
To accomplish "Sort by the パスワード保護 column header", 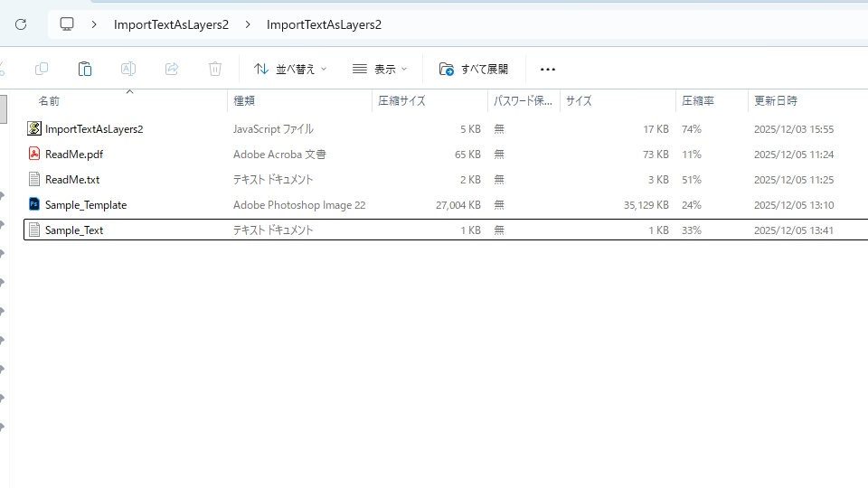I will pos(523,101).
